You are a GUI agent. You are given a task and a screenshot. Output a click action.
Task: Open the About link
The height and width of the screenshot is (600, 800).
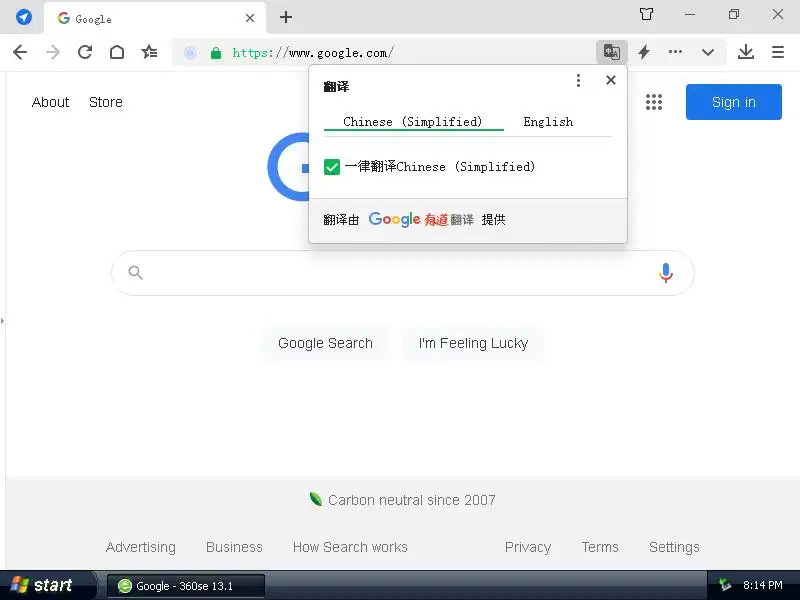point(50,102)
